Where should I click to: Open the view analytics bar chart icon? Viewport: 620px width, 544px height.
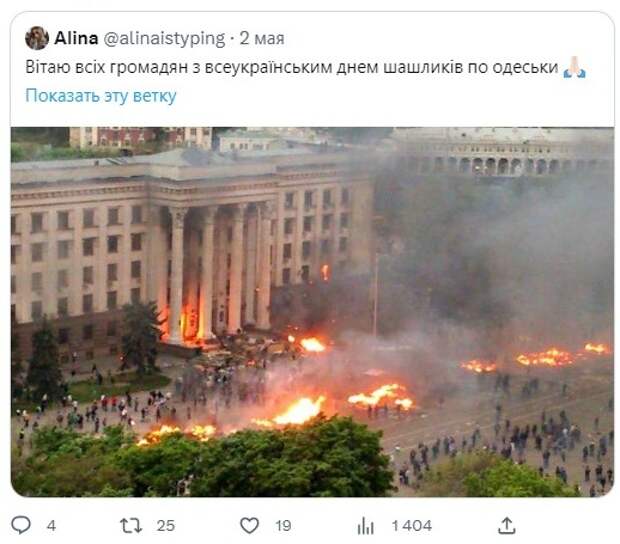point(365,526)
